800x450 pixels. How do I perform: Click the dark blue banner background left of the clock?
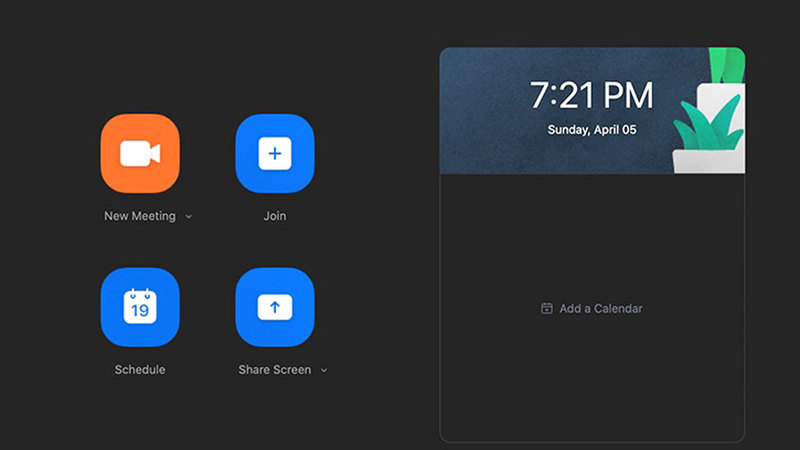point(480,110)
